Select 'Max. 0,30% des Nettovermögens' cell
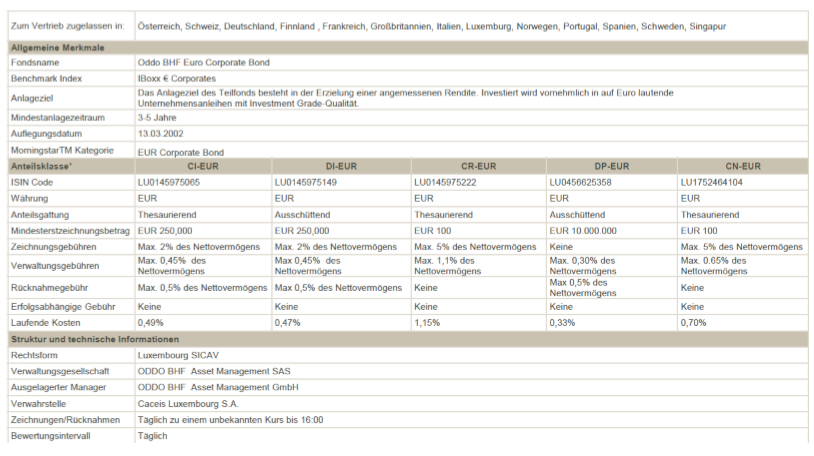814x456 pixels. pyautogui.click(x=583, y=265)
